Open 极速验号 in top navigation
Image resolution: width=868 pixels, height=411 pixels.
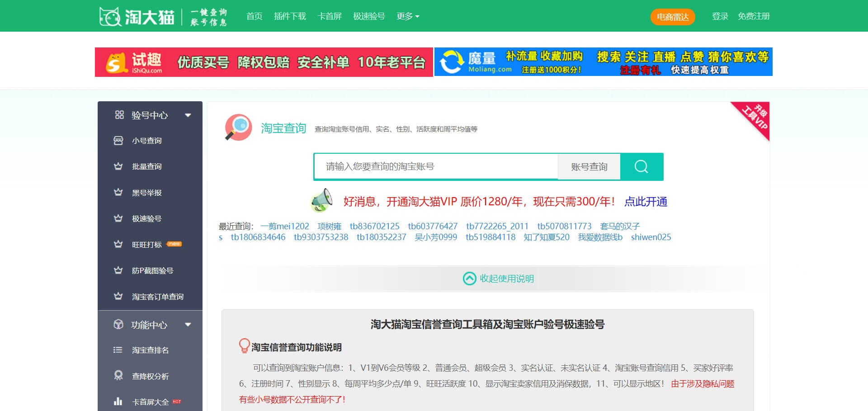[369, 16]
